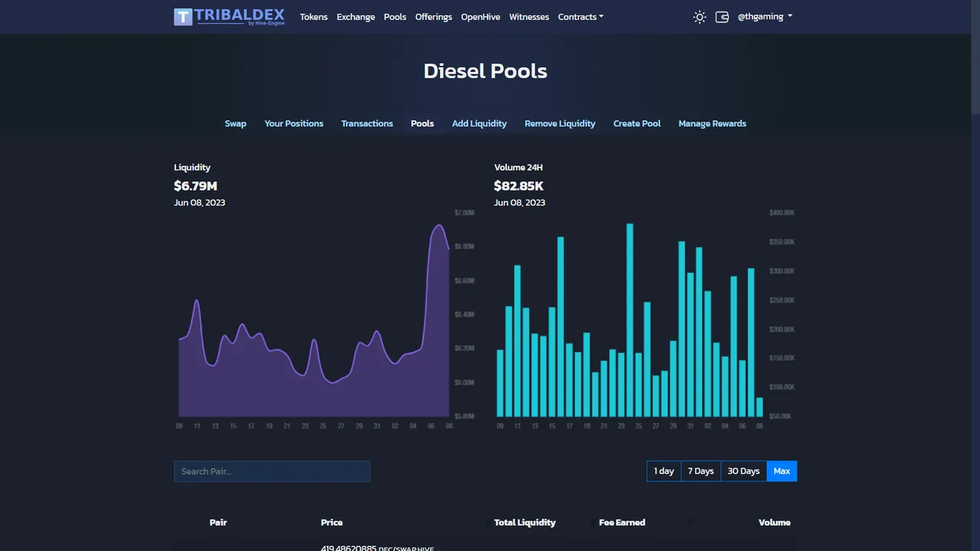Open Remove Liquidity tab
The height and width of the screenshot is (551, 980).
coord(560,123)
